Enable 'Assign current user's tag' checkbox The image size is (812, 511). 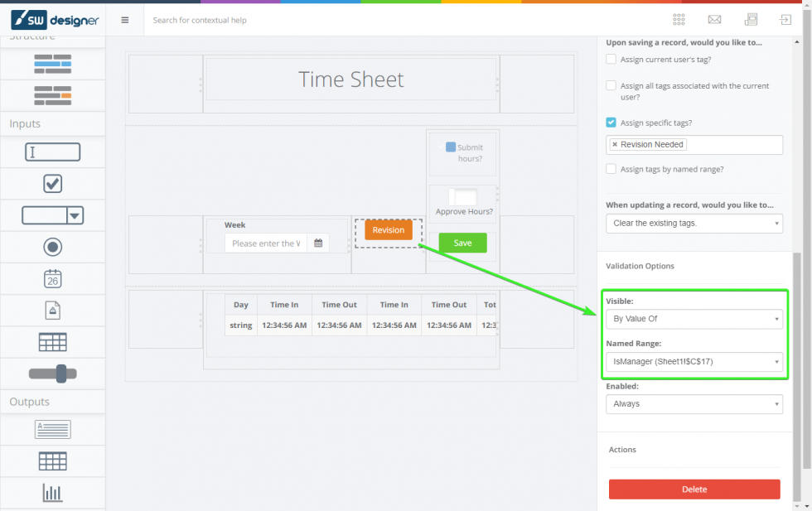(611, 59)
